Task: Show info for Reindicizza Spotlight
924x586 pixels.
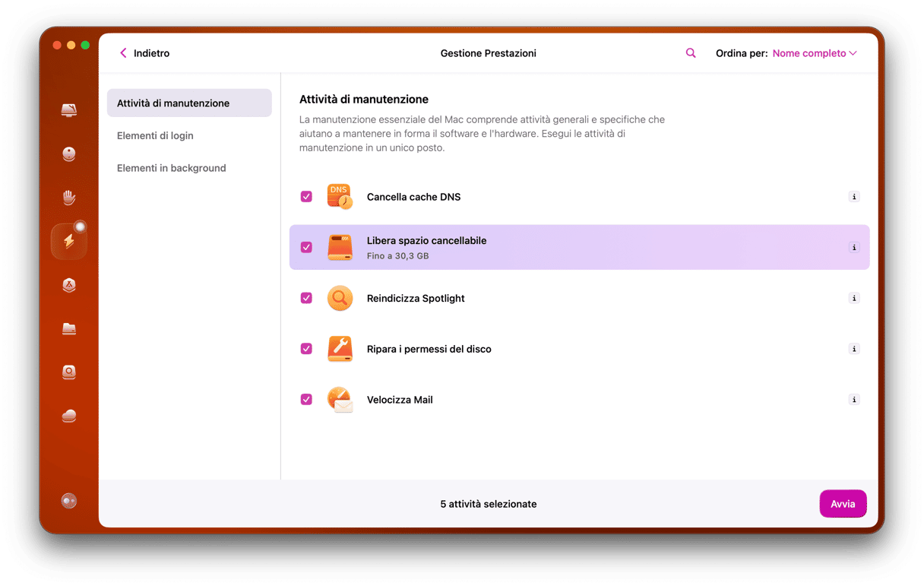Action: click(x=854, y=298)
